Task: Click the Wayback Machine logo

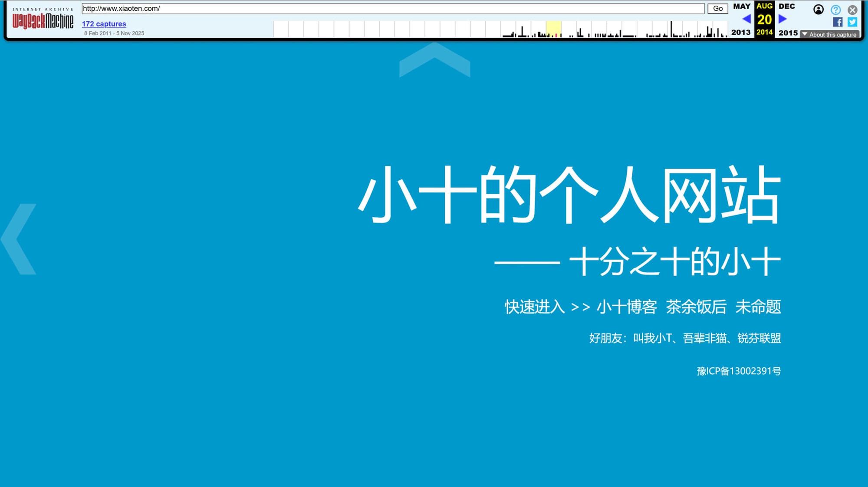Action: 43,20
